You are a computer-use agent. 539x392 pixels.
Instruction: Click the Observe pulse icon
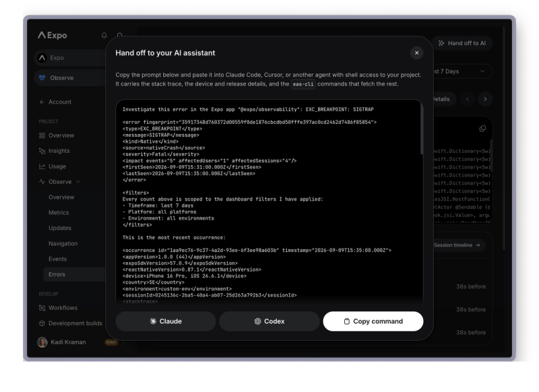pos(42,182)
